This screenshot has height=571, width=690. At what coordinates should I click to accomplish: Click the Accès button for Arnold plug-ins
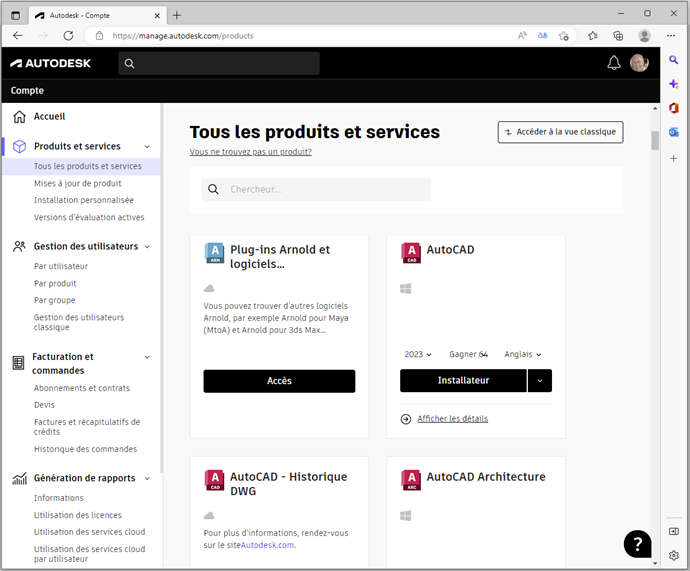click(x=279, y=381)
